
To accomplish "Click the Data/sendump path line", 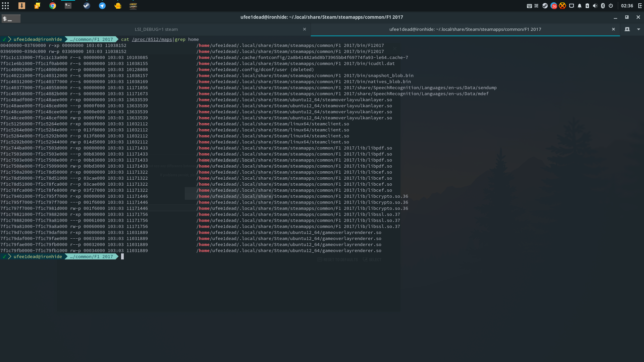I will pos(249,87).
